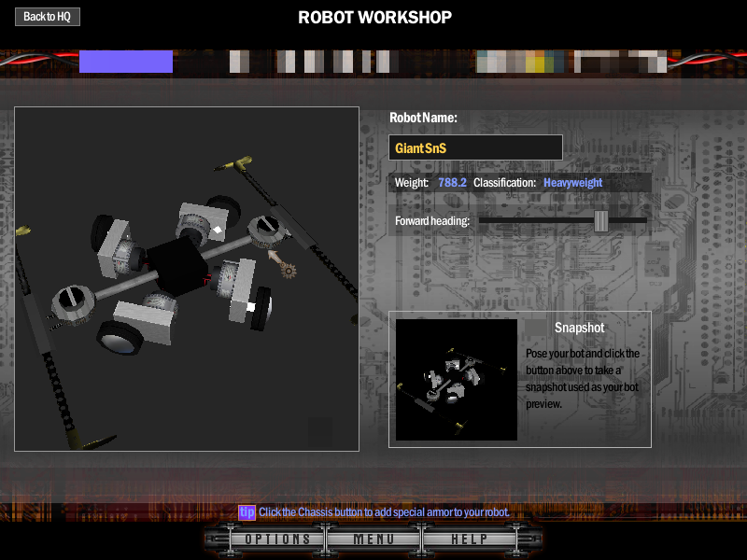Screen dimensions: 747x560
Task: Select the bot preview snapshot thumbnail
Action: click(457, 379)
